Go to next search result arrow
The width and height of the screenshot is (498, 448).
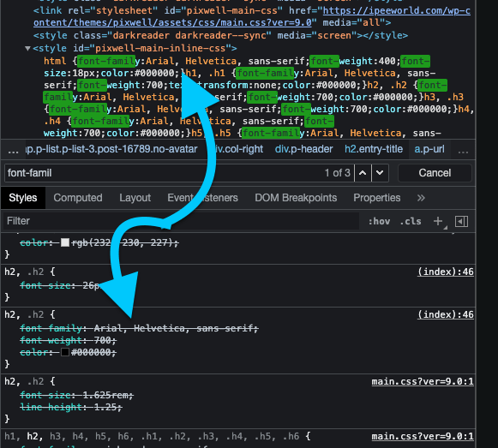(x=380, y=173)
